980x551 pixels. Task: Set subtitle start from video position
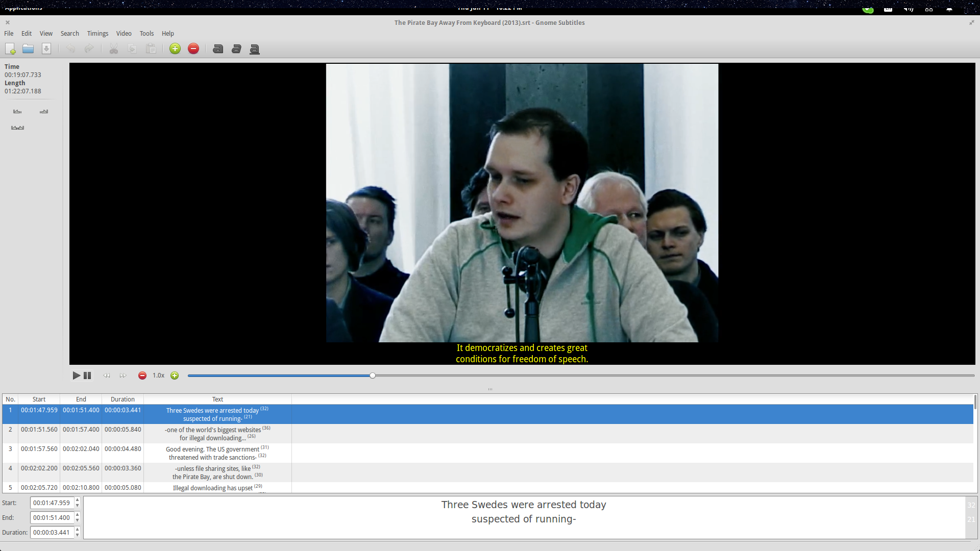tap(17, 111)
